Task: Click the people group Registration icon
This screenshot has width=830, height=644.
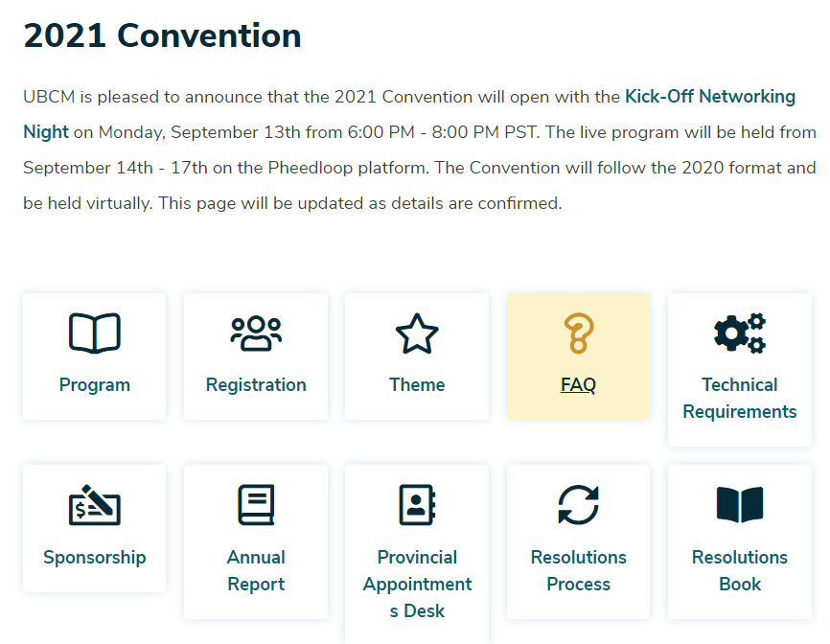Action: (x=256, y=333)
